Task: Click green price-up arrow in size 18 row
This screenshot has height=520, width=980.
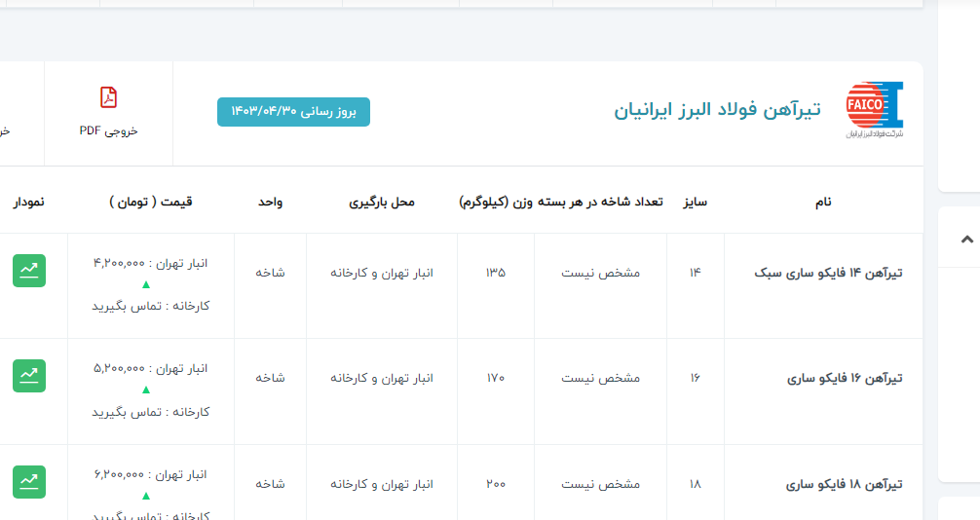Action: click(x=146, y=495)
